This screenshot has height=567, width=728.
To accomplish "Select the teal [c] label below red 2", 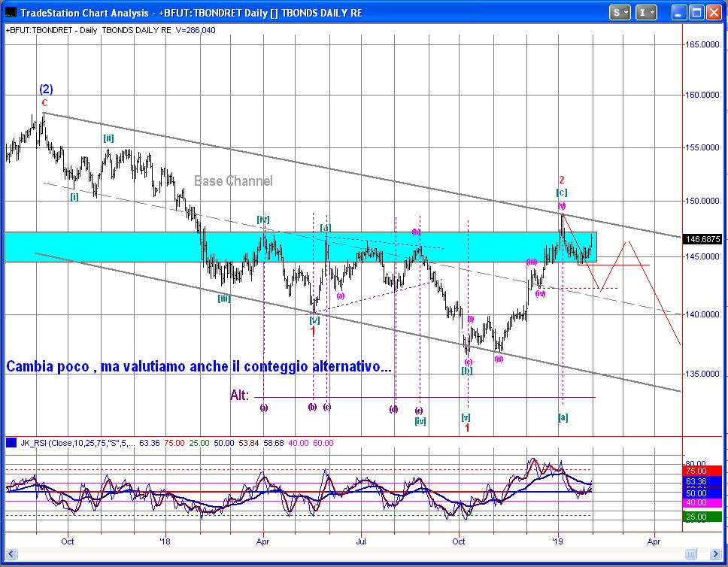I will tap(561, 193).
